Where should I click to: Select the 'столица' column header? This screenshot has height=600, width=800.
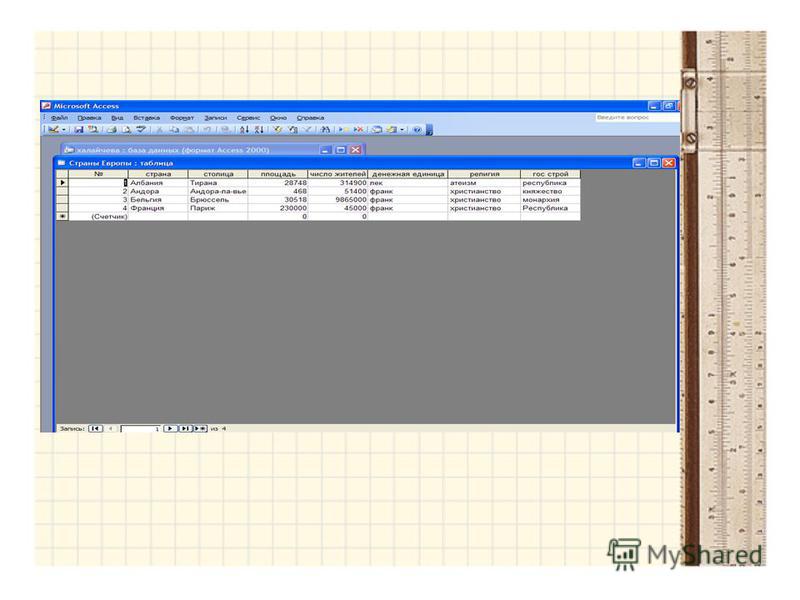tap(218, 174)
